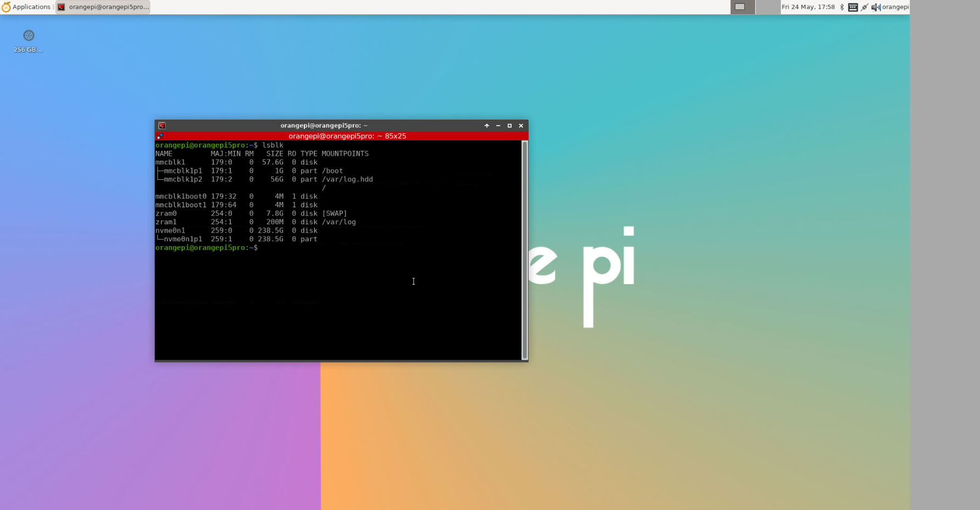Screen dimensions: 980x510
Task: Select the 256 GB volume desktop icon
Action: click(x=29, y=41)
